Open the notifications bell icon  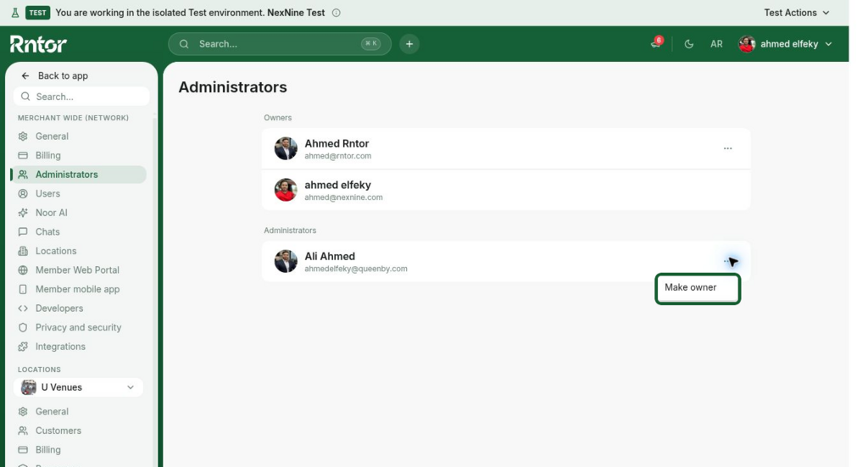pyautogui.click(x=656, y=44)
